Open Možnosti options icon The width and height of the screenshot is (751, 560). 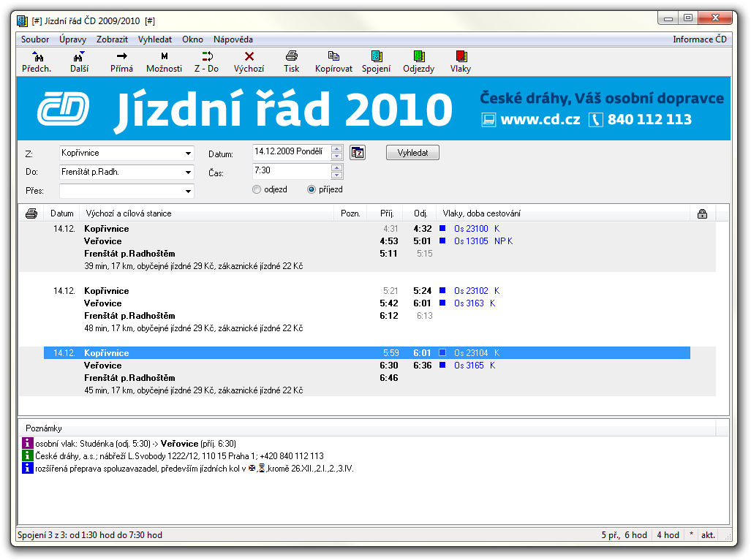tap(165, 56)
